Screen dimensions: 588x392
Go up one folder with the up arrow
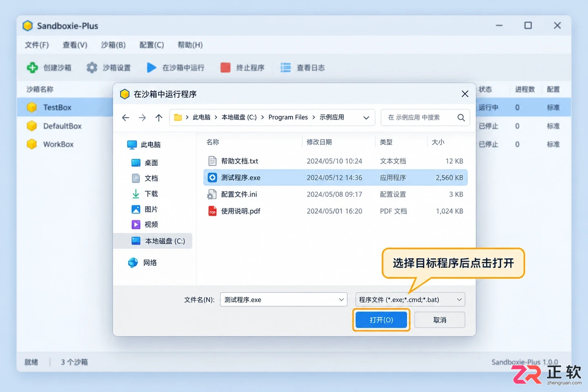point(159,118)
